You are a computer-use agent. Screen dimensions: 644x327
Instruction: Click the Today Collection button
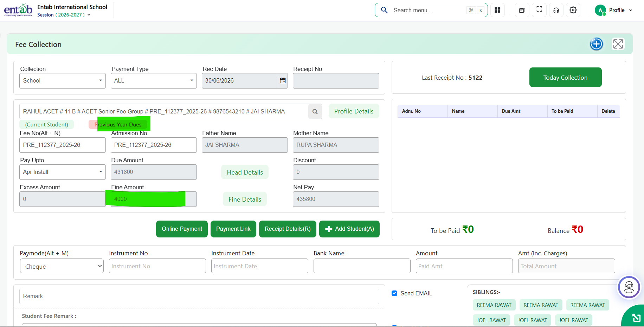565,77
